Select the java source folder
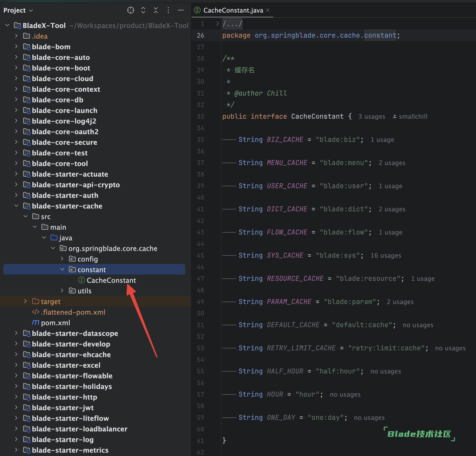The height and width of the screenshot is (456, 476). [66, 238]
